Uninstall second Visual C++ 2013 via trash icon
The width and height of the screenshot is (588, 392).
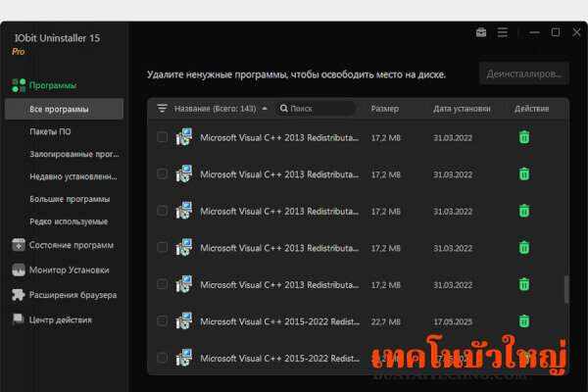click(524, 174)
